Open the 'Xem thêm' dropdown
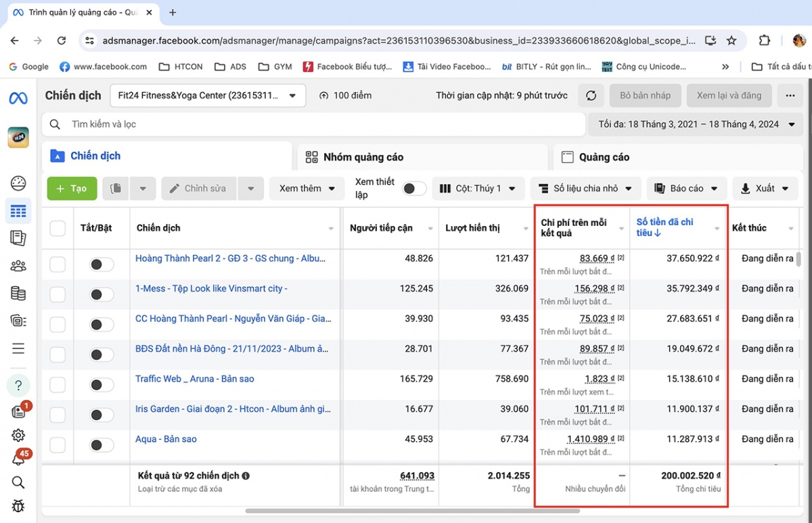Viewport: 812px width, 523px height. [307, 188]
